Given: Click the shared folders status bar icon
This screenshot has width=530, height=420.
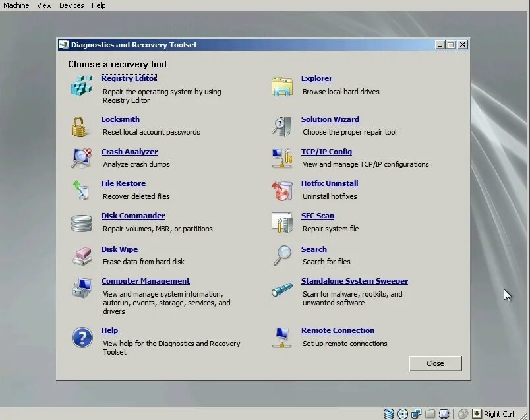Looking at the screenshot, I should (x=430, y=413).
